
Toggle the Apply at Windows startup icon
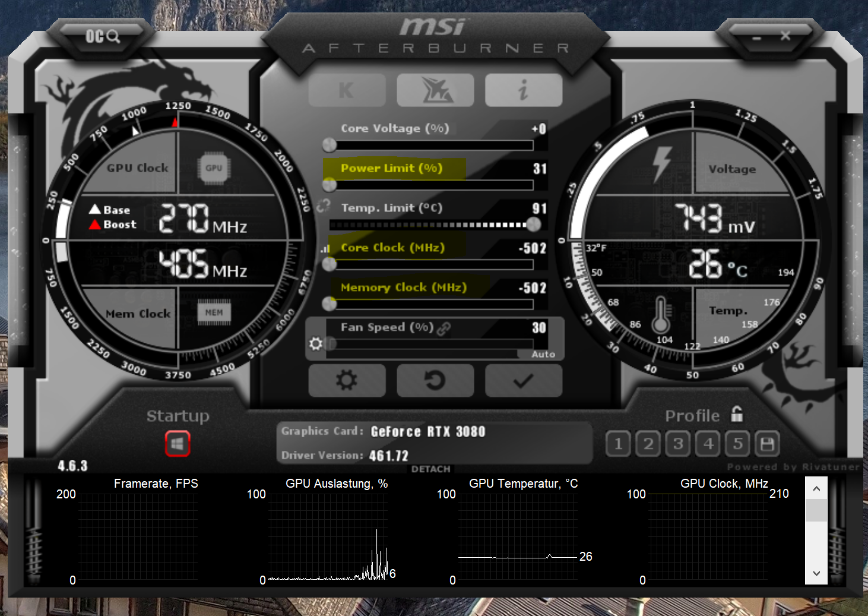177,444
